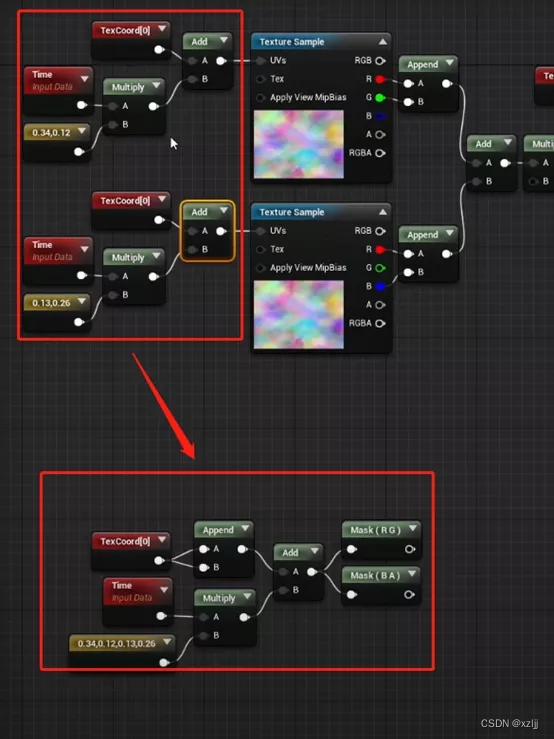Viewport: 554px width, 739px height.
Task: Click the 0.34,0.12 constant output pin
Action: [79, 152]
